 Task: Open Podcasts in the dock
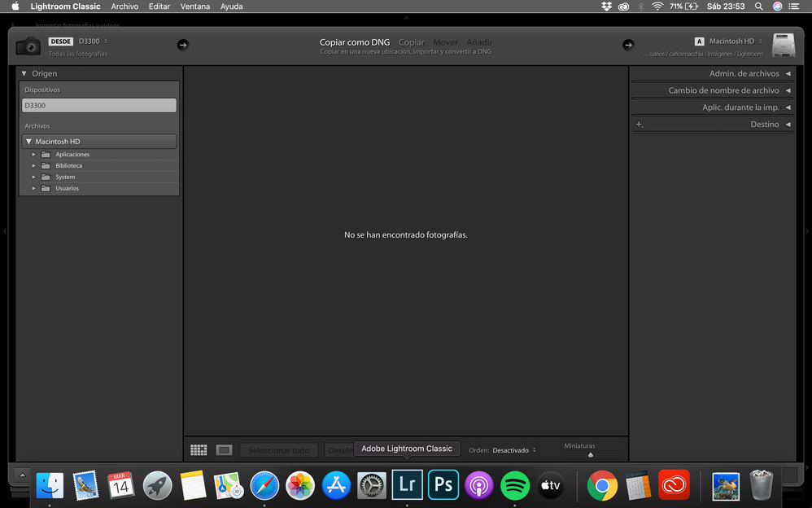[479, 486]
